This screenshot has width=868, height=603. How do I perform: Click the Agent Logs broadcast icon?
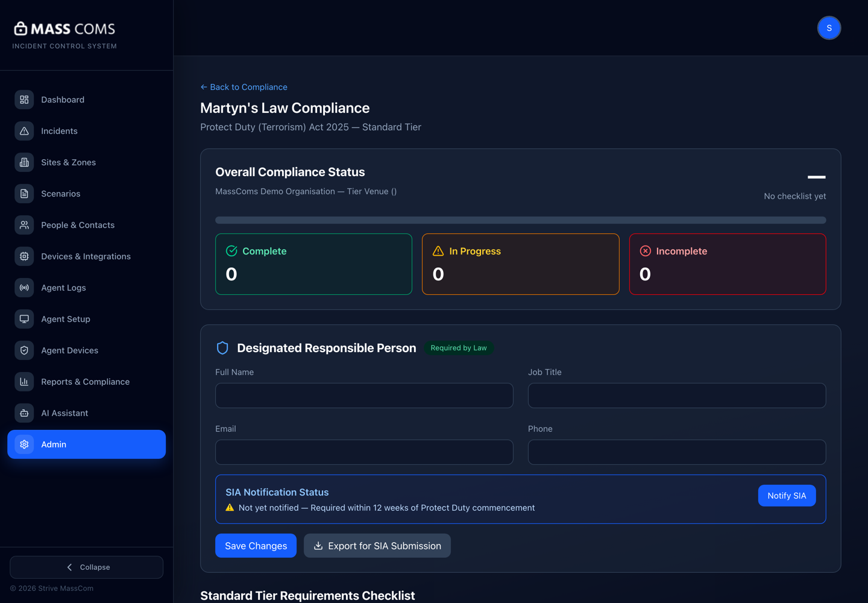[x=24, y=288]
